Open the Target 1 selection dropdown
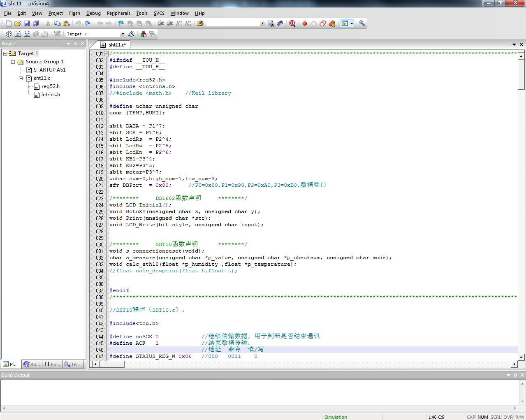 pos(122,34)
